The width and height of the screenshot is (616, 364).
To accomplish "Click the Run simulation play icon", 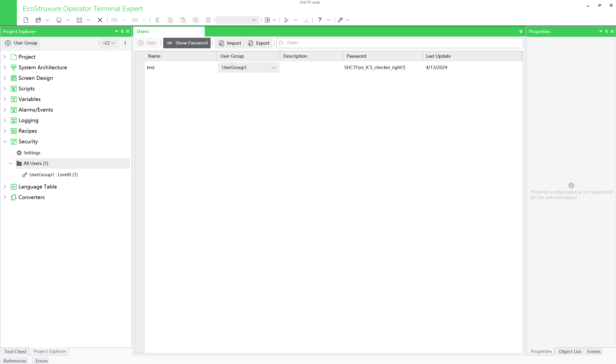I will tap(286, 20).
